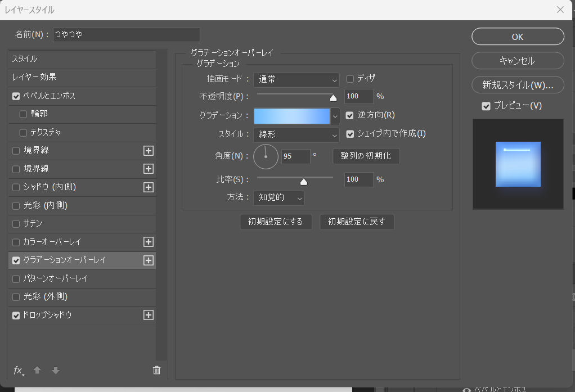
Task: Open gradient editor via blue gradient swatch
Action: pos(292,116)
